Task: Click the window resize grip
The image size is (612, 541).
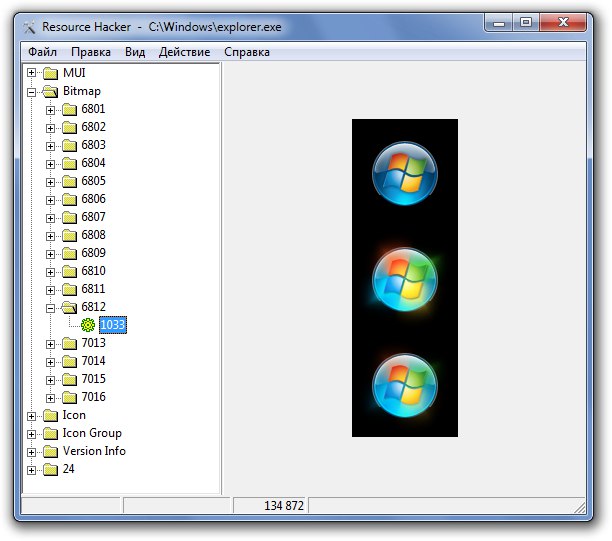Action: [580, 507]
